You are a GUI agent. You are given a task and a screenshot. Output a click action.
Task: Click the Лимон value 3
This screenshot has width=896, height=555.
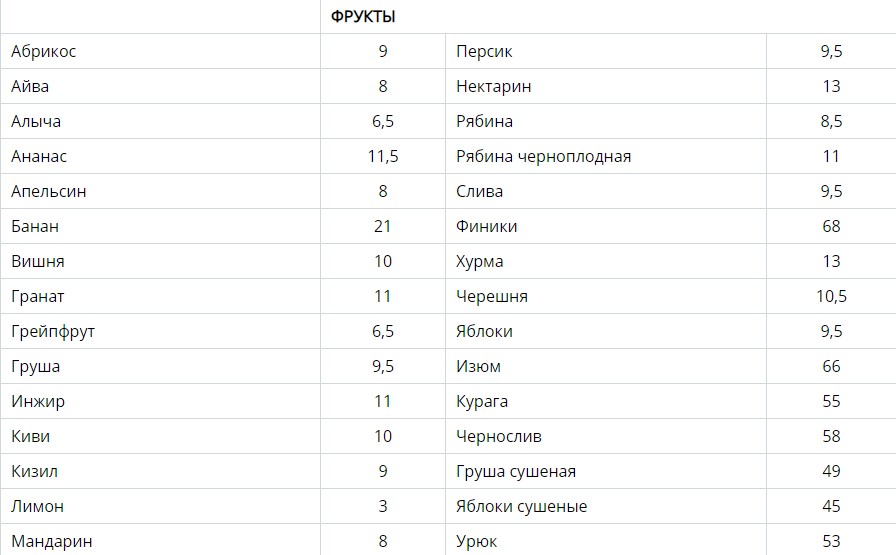coord(383,506)
